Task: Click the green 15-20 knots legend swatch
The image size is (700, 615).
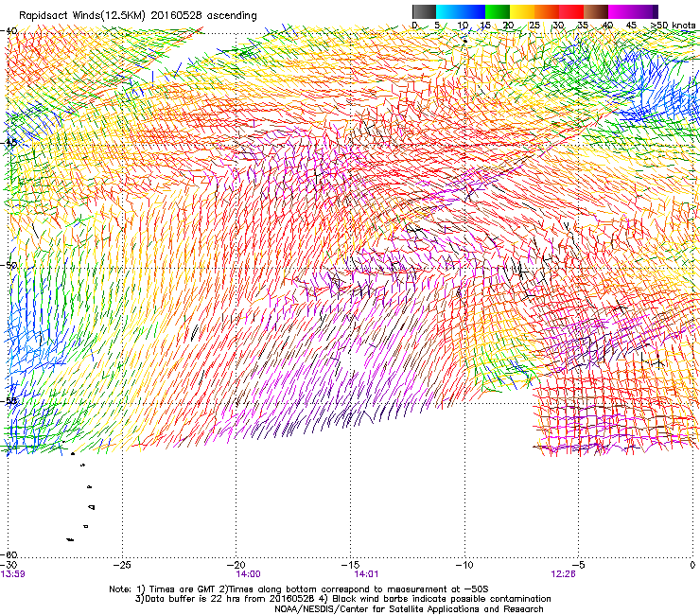Action: click(498, 11)
